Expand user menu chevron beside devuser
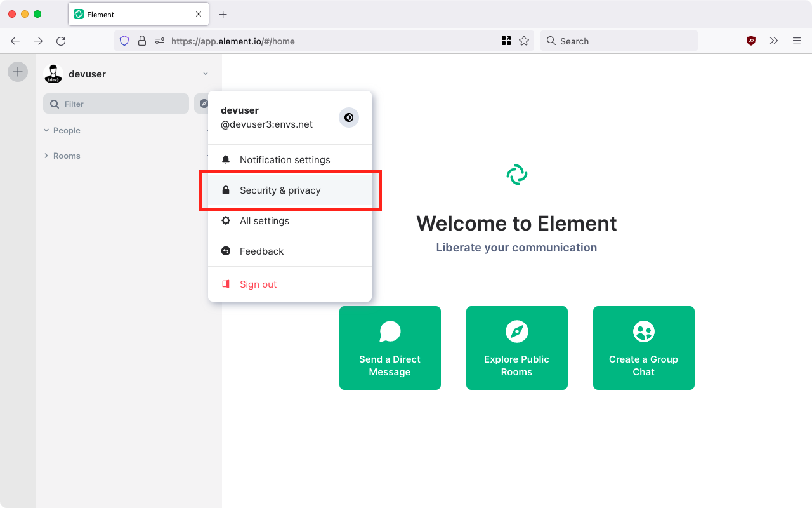Viewport: 812px width, 508px height. [206, 74]
